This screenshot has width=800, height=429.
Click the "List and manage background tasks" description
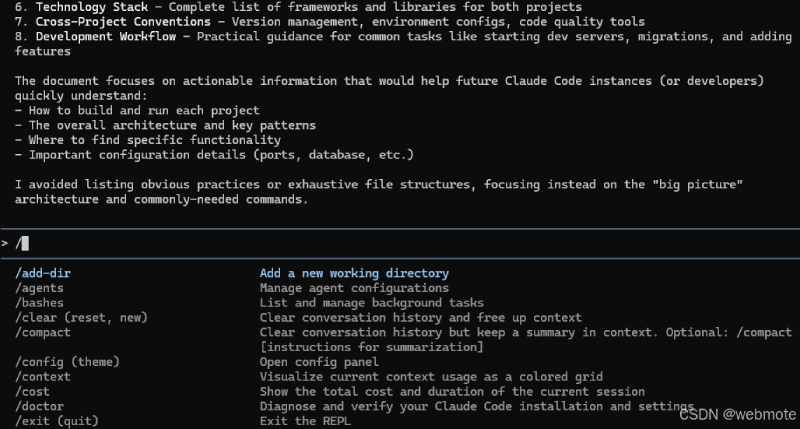(x=371, y=302)
